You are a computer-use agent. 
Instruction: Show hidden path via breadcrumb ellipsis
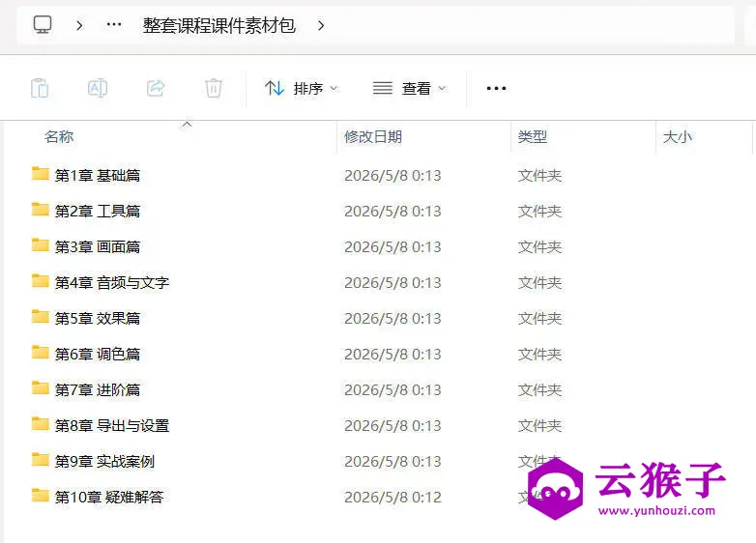pos(114,24)
